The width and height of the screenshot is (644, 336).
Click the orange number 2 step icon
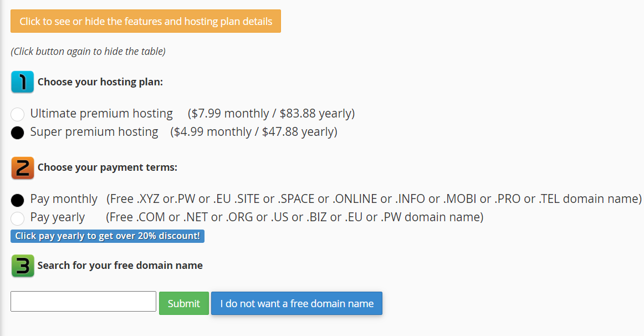pyautogui.click(x=23, y=167)
